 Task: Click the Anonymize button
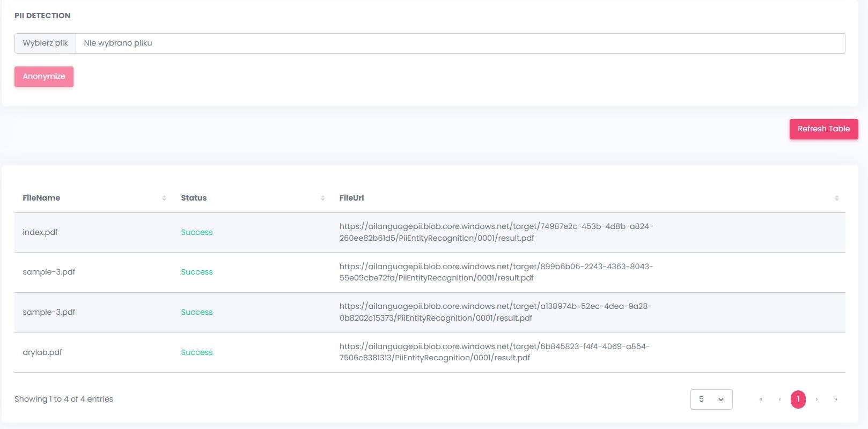44,77
